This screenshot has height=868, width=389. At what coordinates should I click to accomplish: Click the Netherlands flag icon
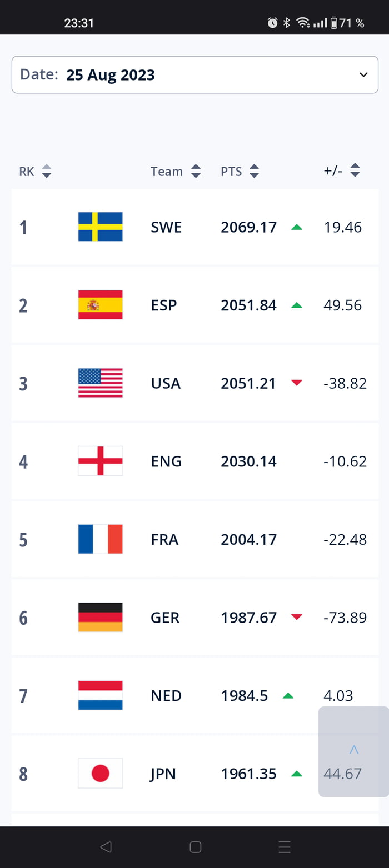pos(101,695)
